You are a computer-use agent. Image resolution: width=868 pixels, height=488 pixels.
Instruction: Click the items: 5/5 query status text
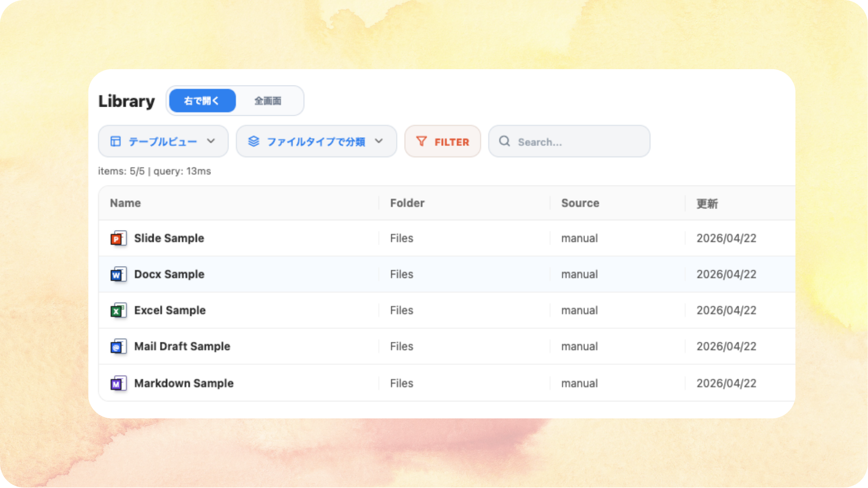154,171
